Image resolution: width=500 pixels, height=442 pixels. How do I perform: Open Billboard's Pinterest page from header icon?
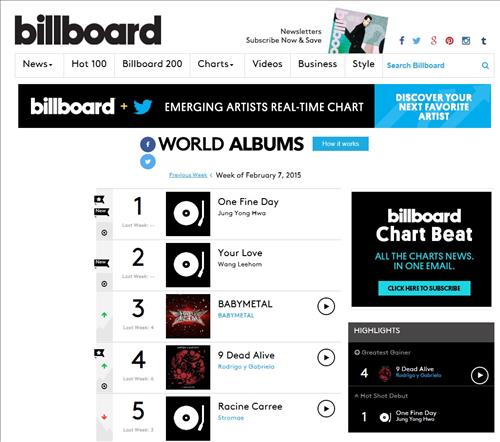tap(449, 41)
